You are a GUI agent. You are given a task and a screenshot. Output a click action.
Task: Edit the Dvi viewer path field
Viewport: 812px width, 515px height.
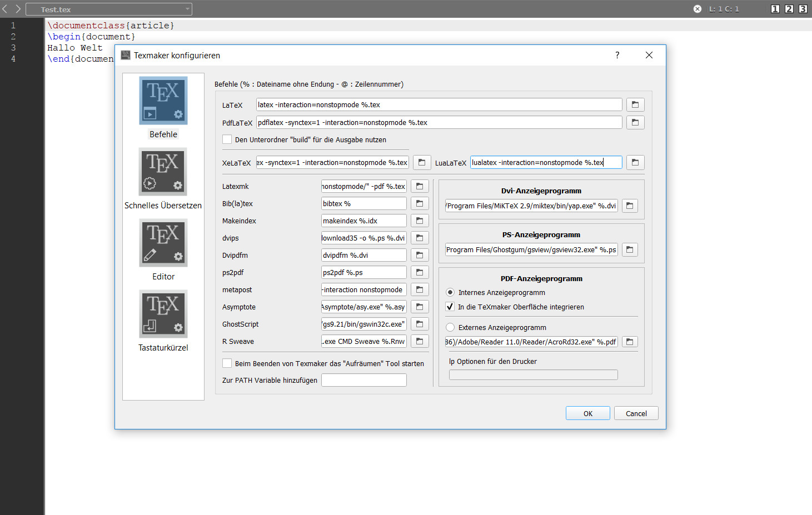531,206
